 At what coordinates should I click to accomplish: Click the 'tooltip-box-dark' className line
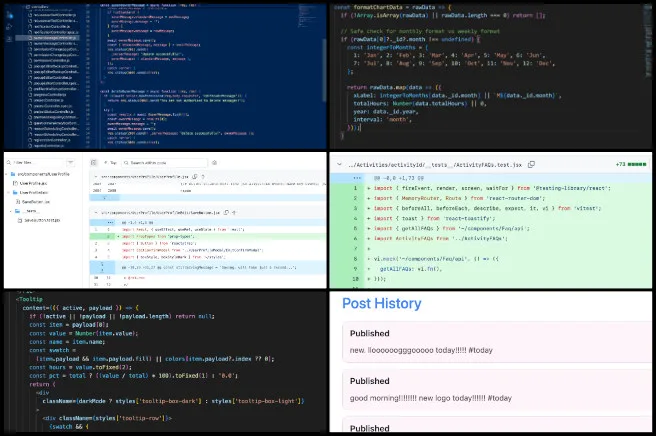pyautogui.click(x=173, y=401)
